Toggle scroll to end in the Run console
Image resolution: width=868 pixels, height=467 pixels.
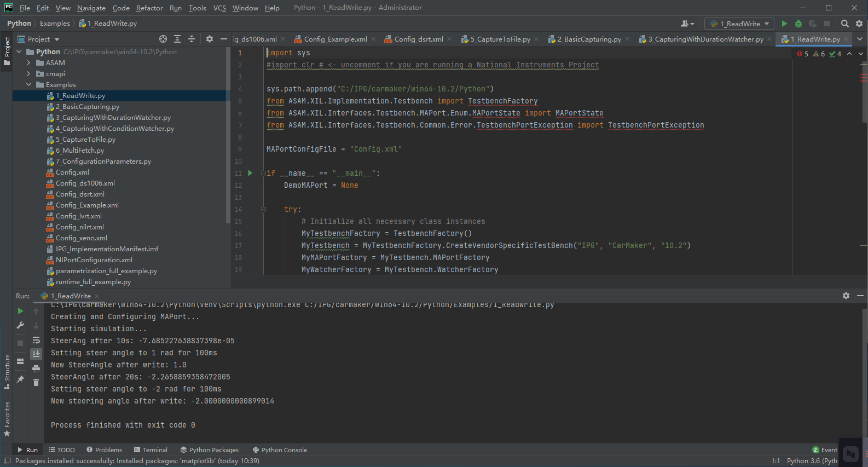36,354
